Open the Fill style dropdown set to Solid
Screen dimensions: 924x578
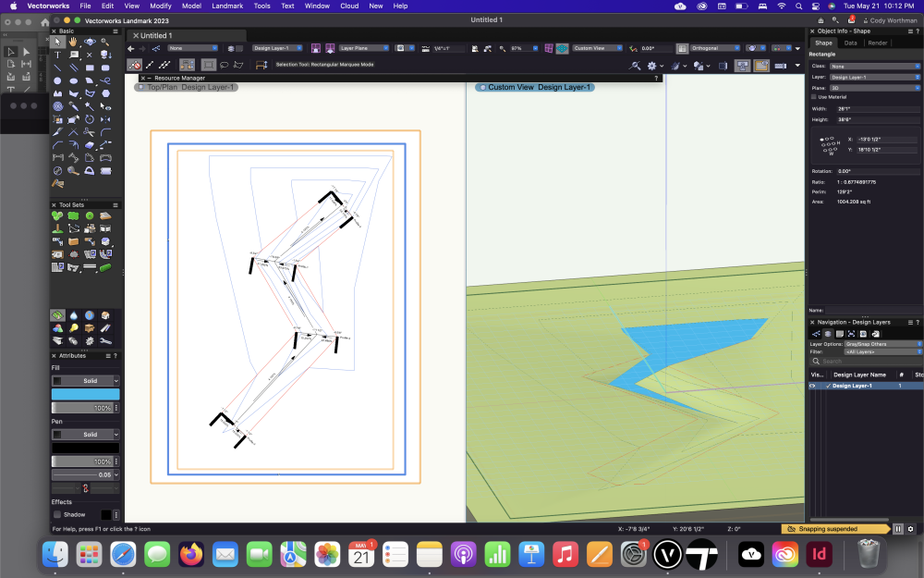click(85, 380)
